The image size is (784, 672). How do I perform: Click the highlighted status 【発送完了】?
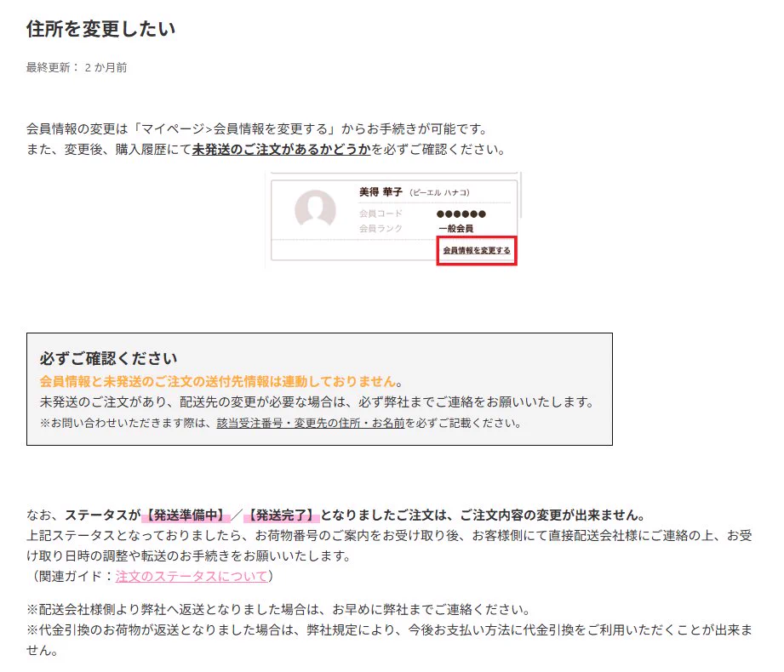click(x=282, y=515)
